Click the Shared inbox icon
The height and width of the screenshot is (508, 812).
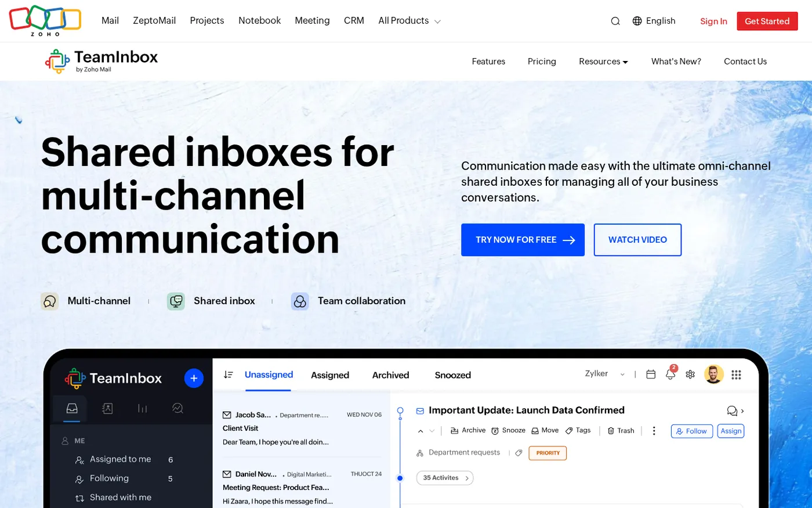pyautogui.click(x=176, y=301)
